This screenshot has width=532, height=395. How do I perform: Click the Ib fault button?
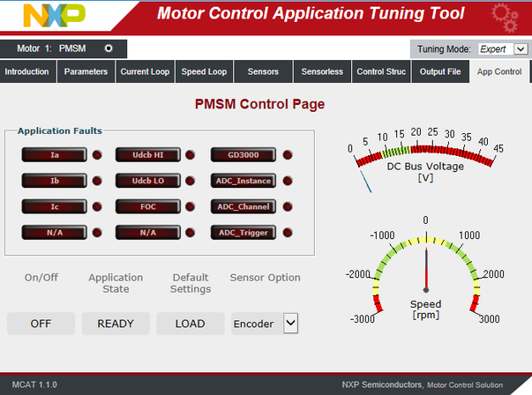click(55, 181)
